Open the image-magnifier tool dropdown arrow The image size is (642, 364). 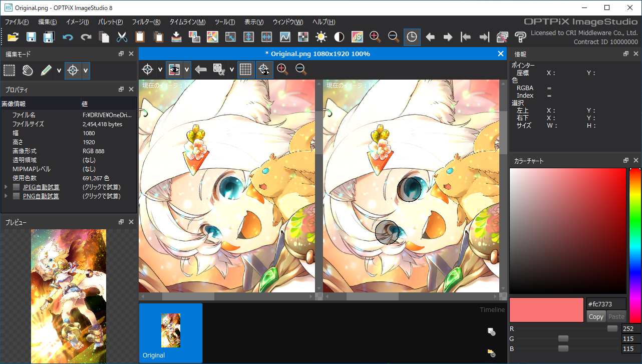coord(231,70)
